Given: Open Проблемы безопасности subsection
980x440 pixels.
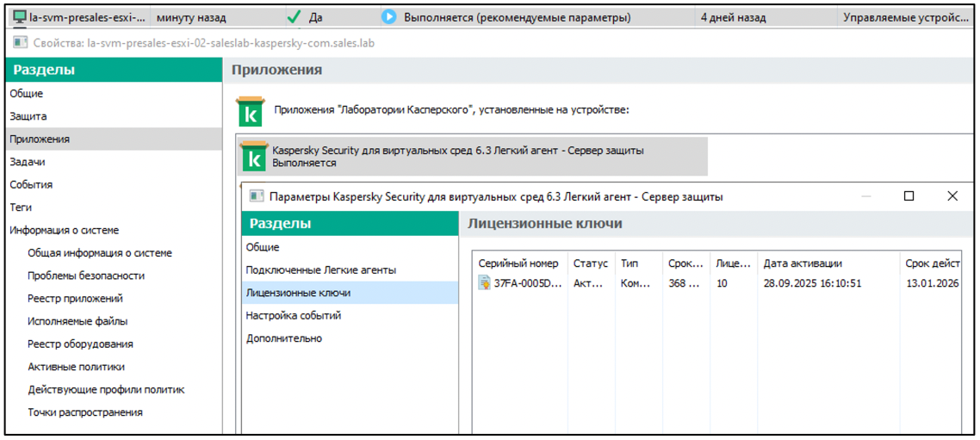Looking at the screenshot, I should pos(86,276).
